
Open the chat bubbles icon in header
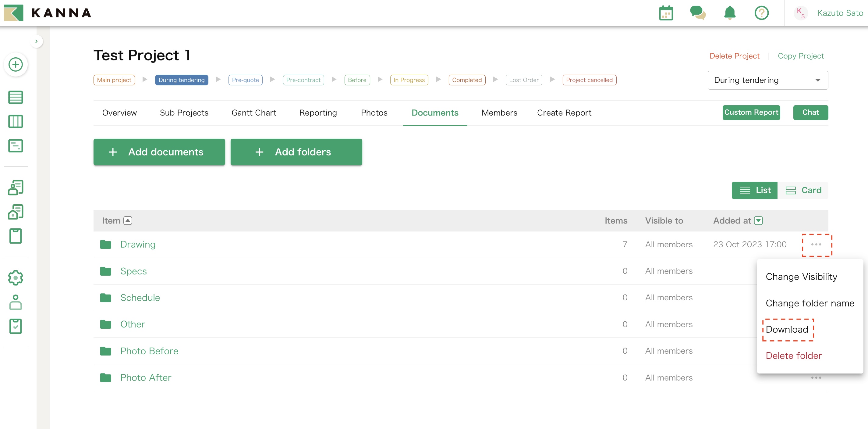(697, 13)
